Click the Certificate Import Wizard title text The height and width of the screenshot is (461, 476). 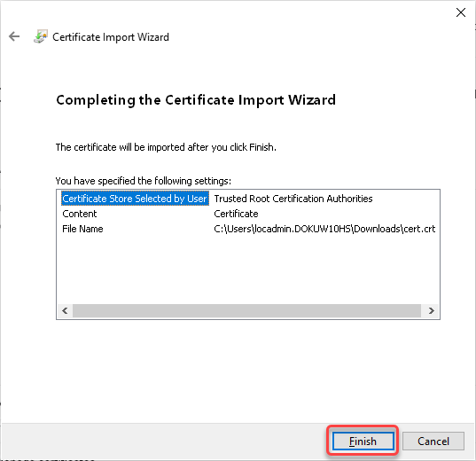point(111,37)
